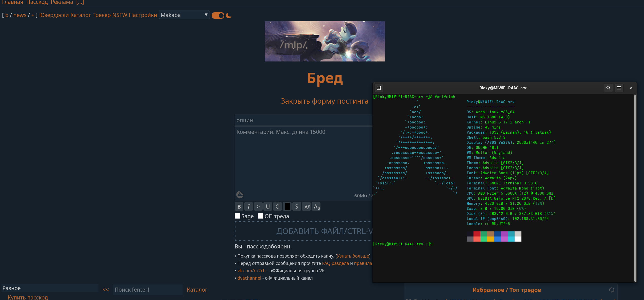Apply overline formatting with O button
Screen dimensions: 644x300
pos(277,207)
